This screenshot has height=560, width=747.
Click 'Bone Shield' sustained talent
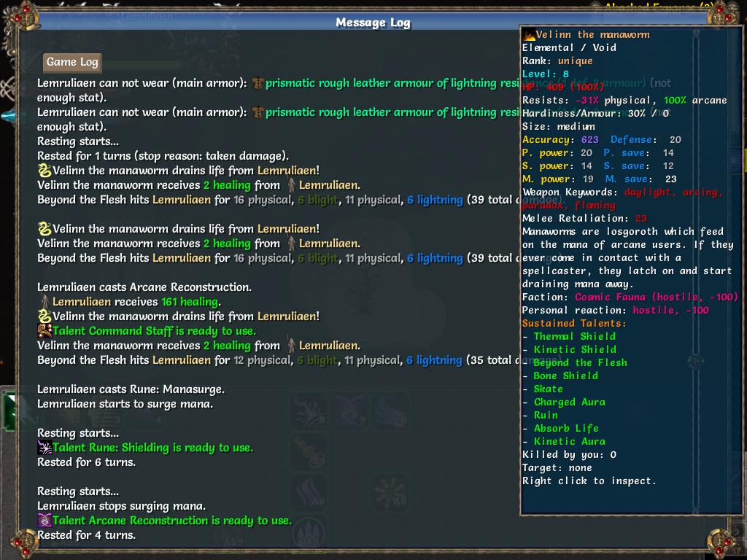point(566,376)
